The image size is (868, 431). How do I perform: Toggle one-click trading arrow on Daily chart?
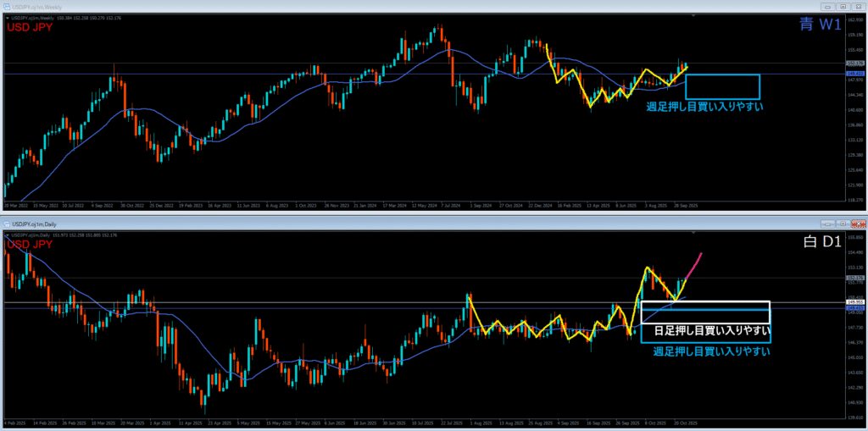click(x=8, y=233)
